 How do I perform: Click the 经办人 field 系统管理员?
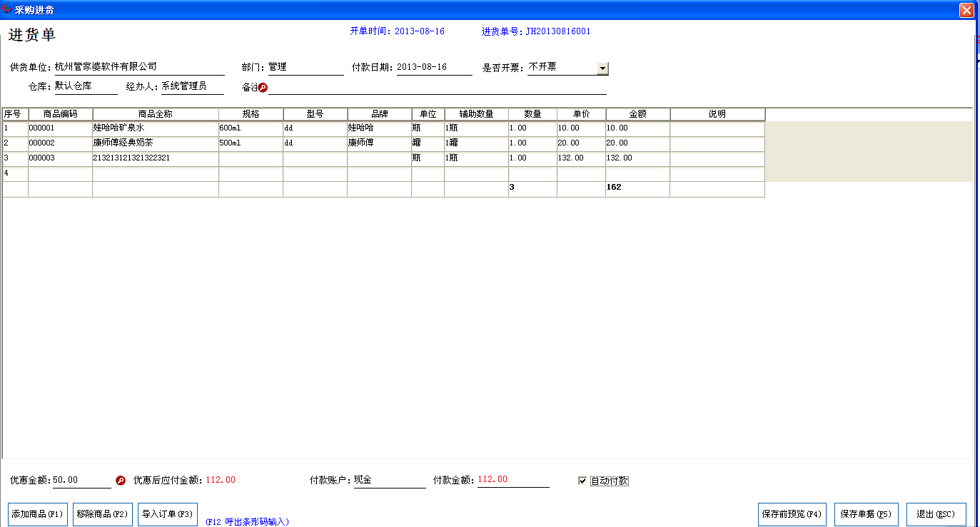click(x=193, y=86)
